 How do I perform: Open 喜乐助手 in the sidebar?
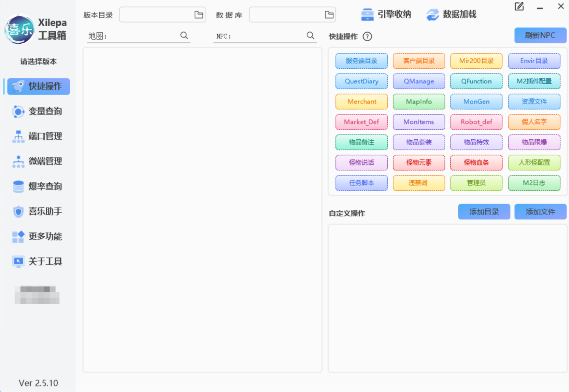(39, 211)
